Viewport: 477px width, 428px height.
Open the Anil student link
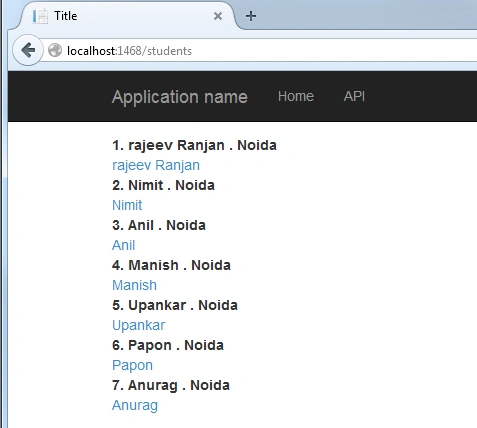[x=123, y=245]
